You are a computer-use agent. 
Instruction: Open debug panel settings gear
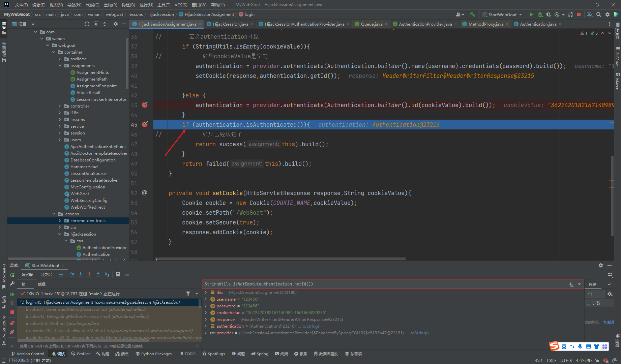601,265
